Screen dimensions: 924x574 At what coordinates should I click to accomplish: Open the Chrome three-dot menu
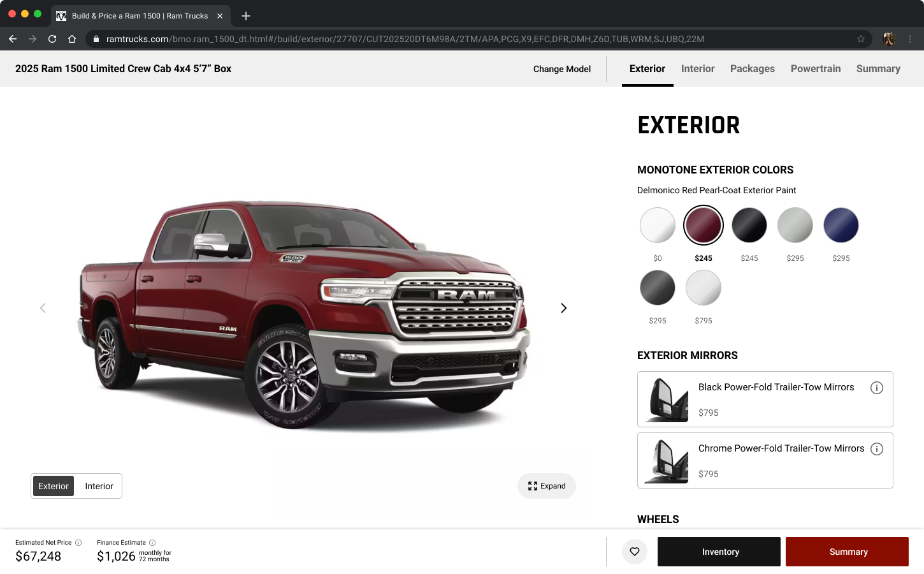[x=910, y=39]
